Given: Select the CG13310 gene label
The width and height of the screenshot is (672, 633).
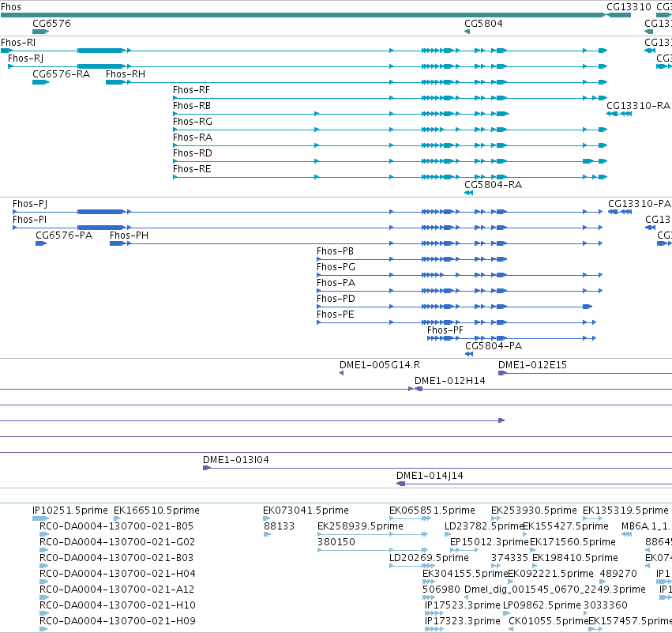Looking at the screenshot, I should pyautogui.click(x=629, y=7).
